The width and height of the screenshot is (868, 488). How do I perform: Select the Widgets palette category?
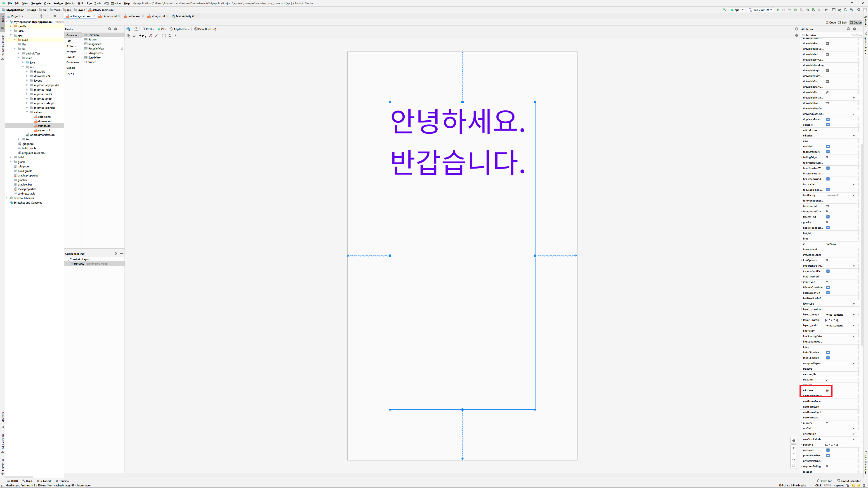coord(71,52)
